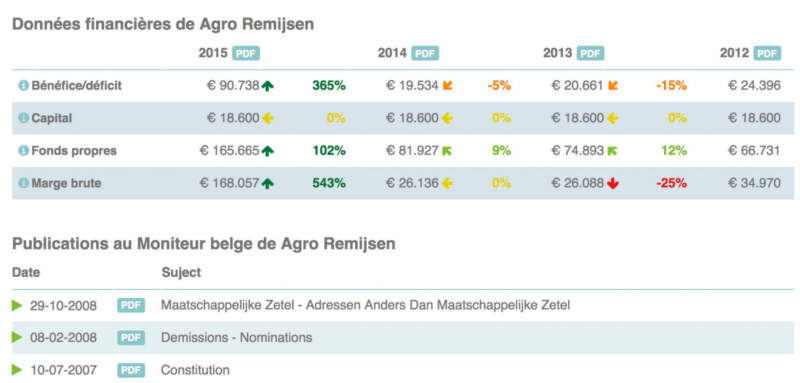Open PDF for Maatschappelijke Zetel publication

tap(131, 305)
